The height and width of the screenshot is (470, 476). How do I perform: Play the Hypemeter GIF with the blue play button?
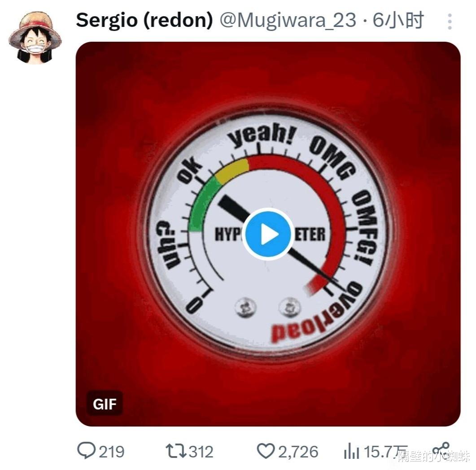267,234
